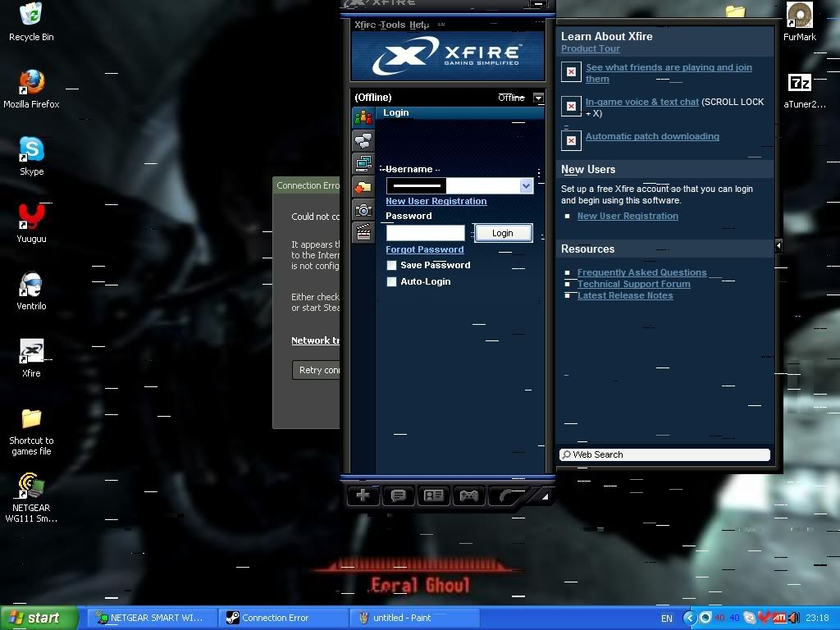The image size is (840, 630).
Task: Open the Help menu in Xfire
Action: [x=417, y=25]
